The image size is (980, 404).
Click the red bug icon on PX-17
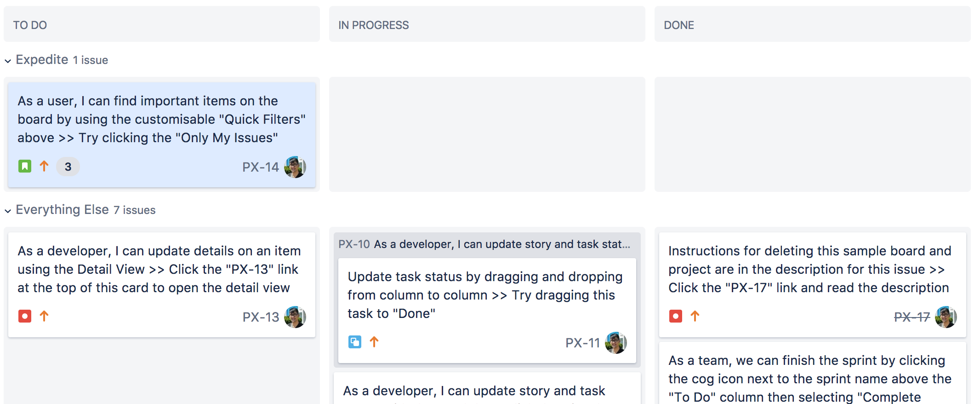click(x=676, y=316)
